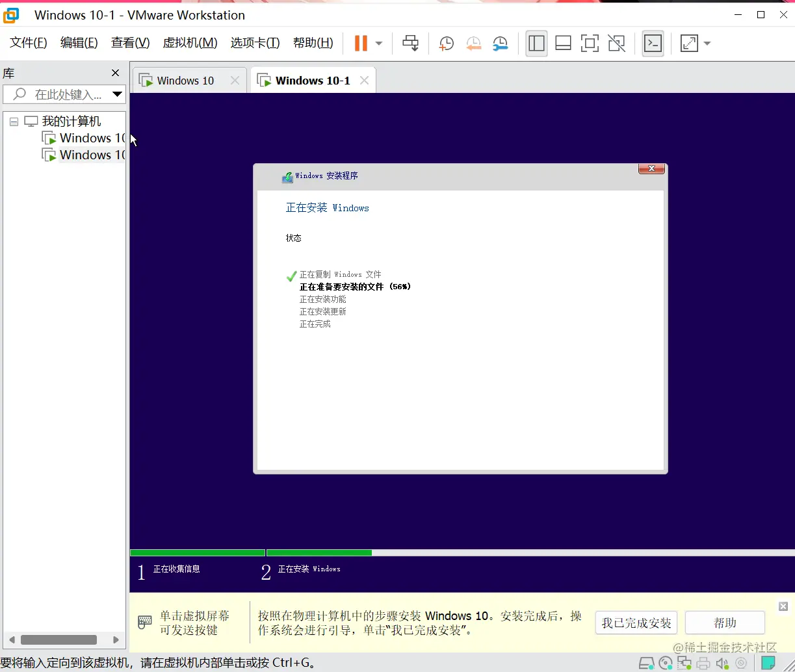
Task: Click step 1 label 正在收集信息
Action: coord(177,569)
